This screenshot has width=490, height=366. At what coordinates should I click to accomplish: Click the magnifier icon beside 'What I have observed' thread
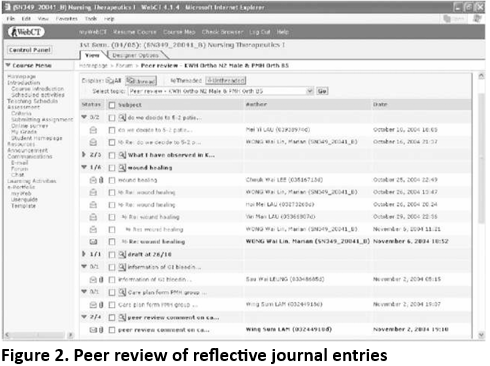(x=122, y=155)
